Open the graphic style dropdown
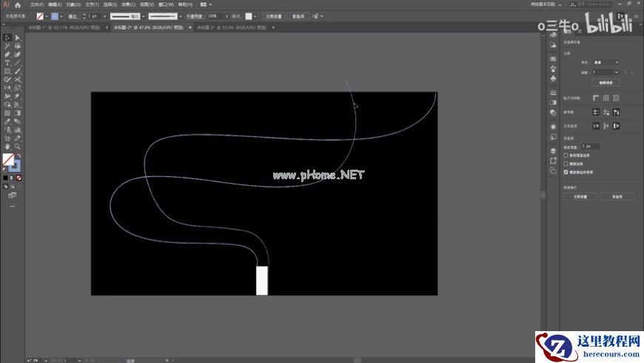This screenshot has height=363, width=644. pos(255,16)
